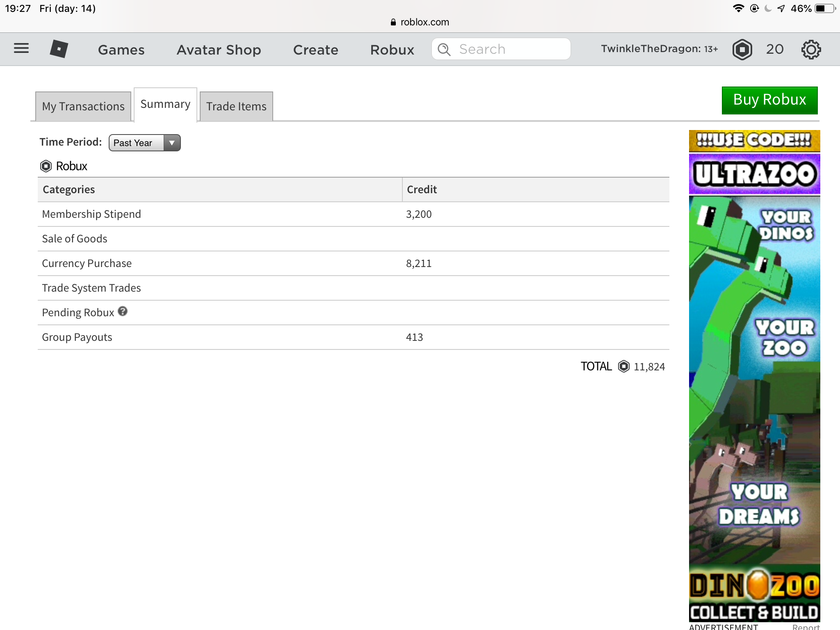Click the Avatar Shop menu item
The height and width of the screenshot is (630, 840).
click(x=219, y=49)
